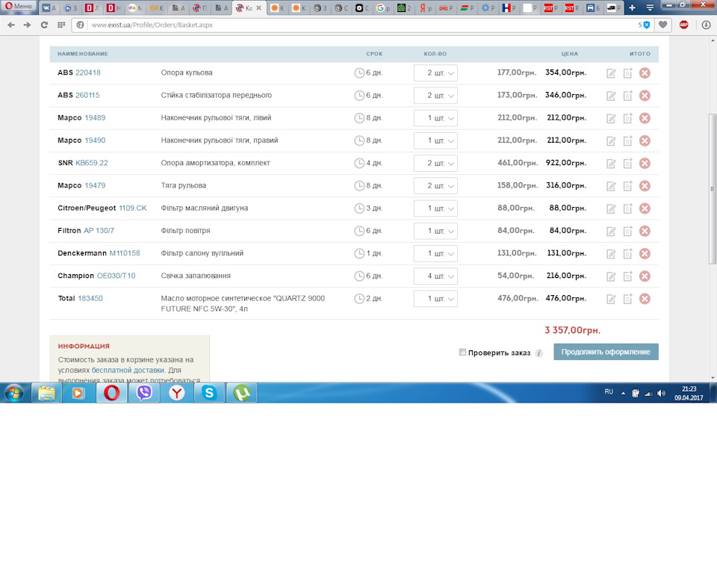Launch Skype from the taskbar
717x588 pixels.
[209, 393]
